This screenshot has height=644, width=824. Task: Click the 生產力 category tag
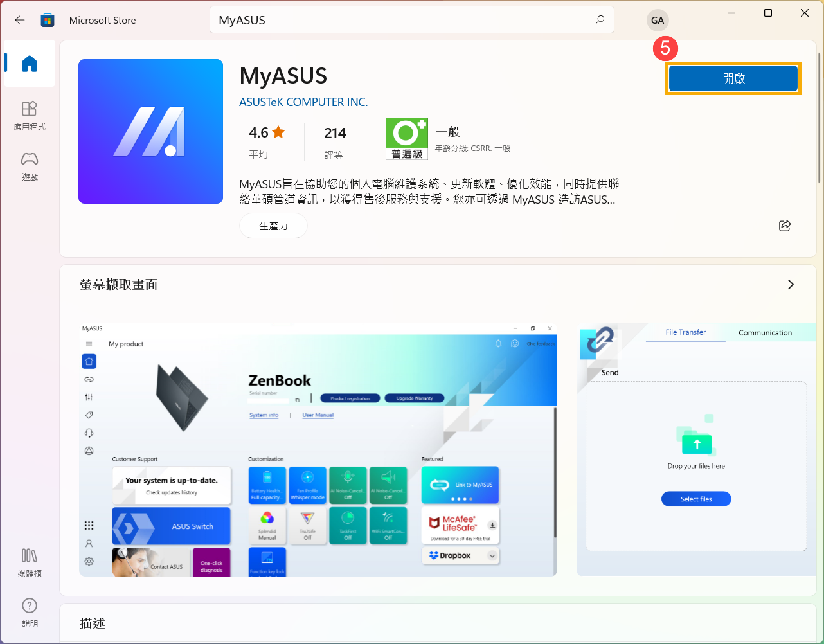click(x=273, y=226)
